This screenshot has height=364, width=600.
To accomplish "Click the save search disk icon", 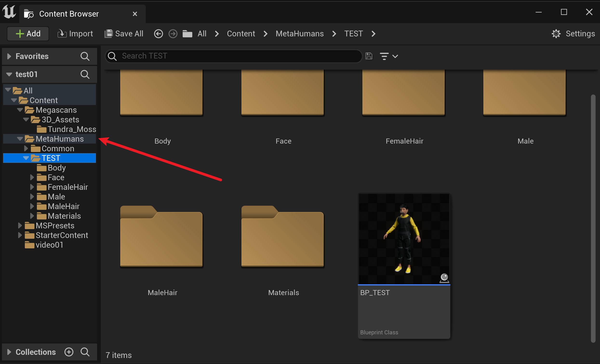I will 369,56.
